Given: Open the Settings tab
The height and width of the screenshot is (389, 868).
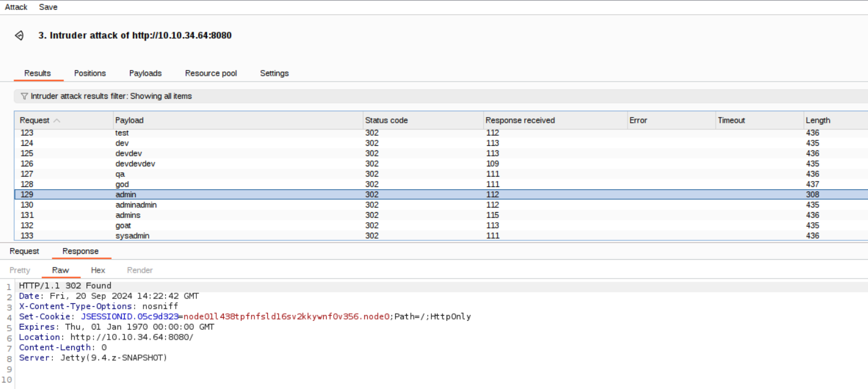Looking at the screenshot, I should point(274,73).
